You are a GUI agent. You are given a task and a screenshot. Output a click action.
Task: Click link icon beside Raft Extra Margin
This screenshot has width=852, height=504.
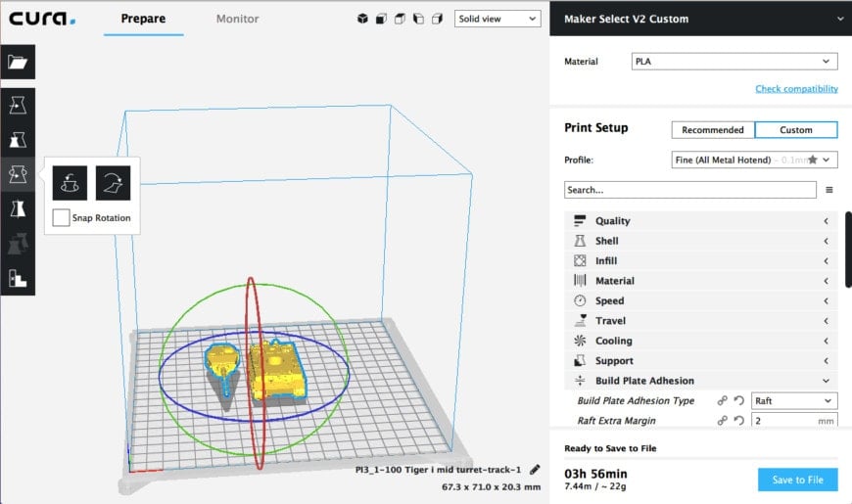click(722, 421)
